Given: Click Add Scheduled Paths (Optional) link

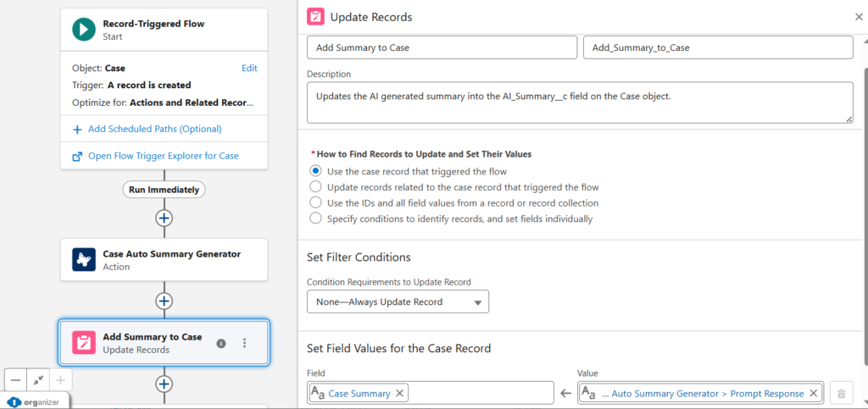Looking at the screenshot, I should [154, 129].
